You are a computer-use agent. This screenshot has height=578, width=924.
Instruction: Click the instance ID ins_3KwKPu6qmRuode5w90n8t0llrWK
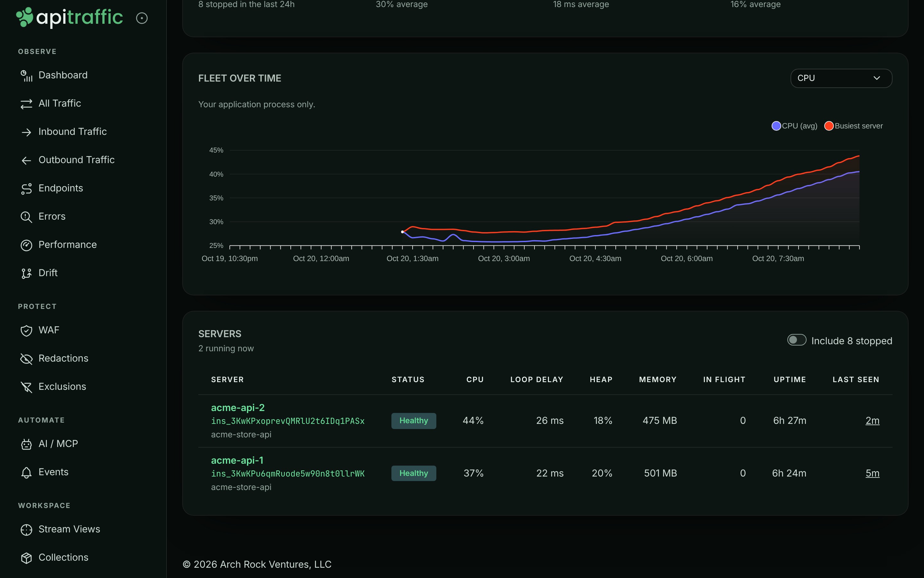(288, 474)
